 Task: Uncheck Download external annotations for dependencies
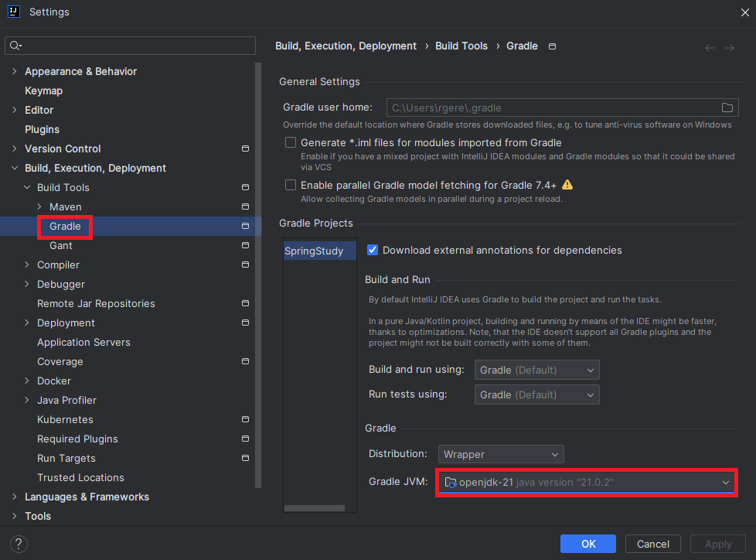[x=373, y=250]
